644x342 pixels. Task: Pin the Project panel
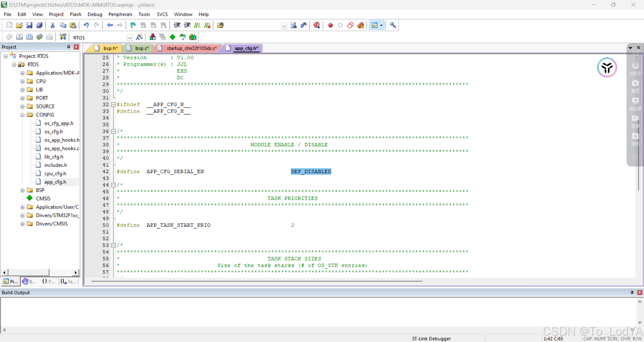[x=68, y=47]
